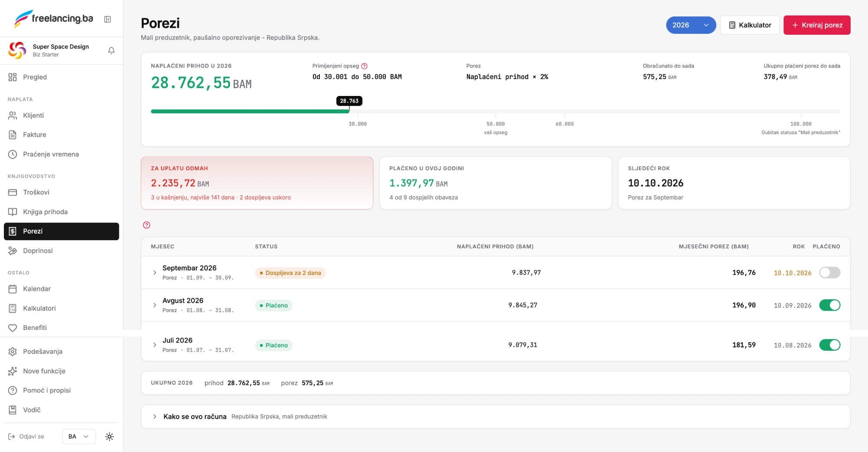868x452 pixels.
Task: Click the Kalkulator button
Action: (750, 25)
